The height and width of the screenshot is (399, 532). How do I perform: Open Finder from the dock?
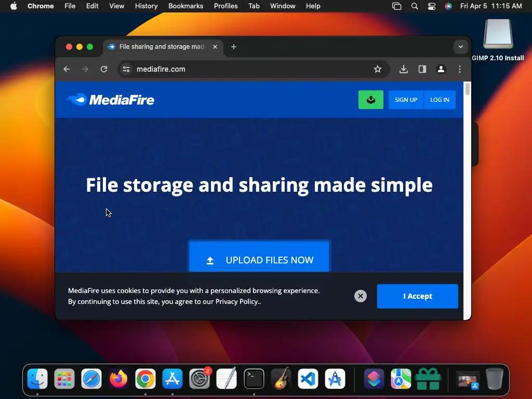point(37,379)
